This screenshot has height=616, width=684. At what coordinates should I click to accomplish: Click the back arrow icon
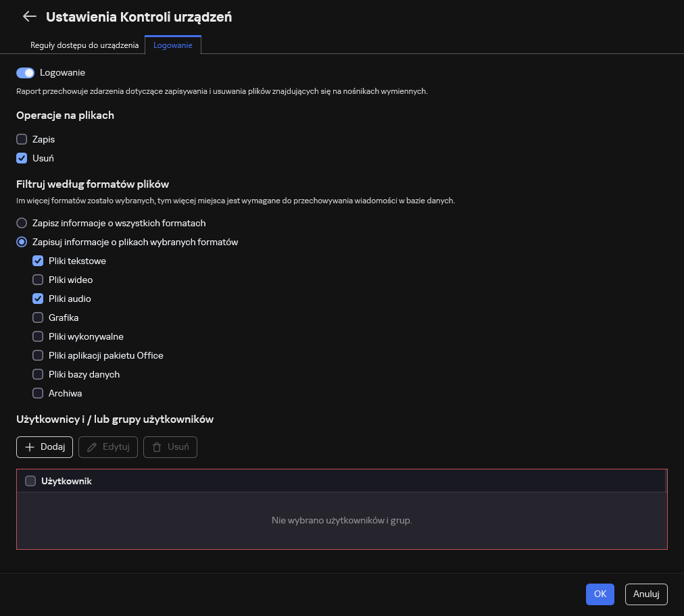tap(29, 17)
